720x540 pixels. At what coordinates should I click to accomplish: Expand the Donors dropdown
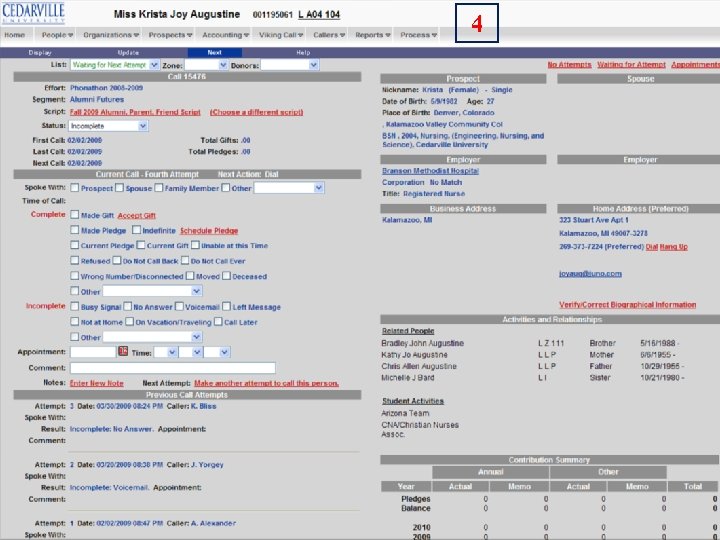[x=289, y=65]
